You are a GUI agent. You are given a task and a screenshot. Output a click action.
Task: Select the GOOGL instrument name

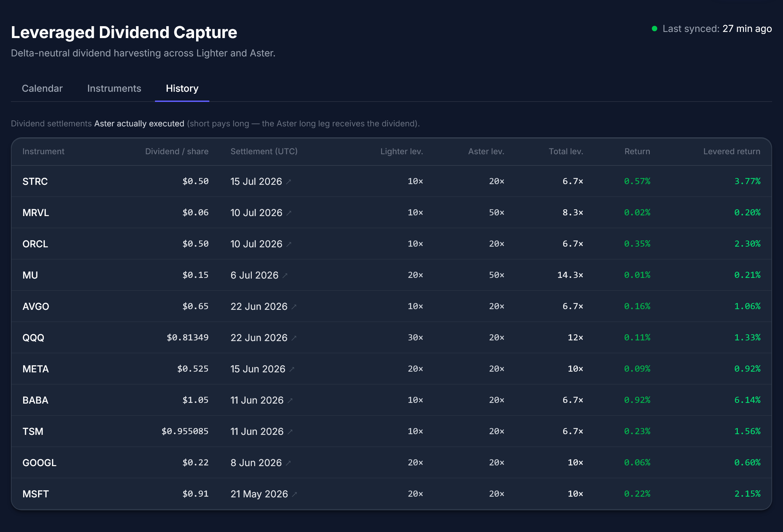click(39, 463)
